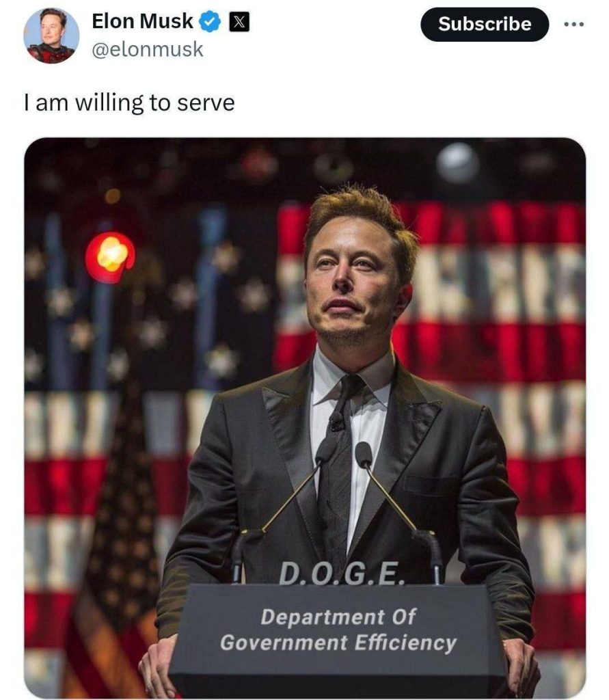Click the speaker's face in the photo
Screen dimensions: 609x700
[351, 281]
